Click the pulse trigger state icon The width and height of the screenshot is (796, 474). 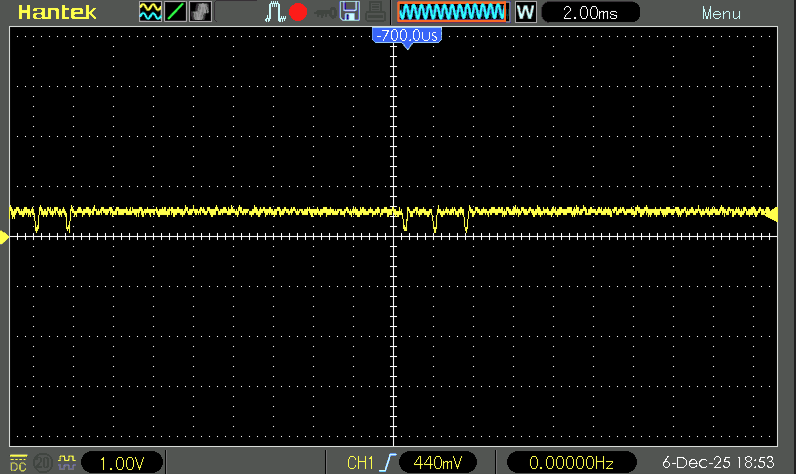274,13
